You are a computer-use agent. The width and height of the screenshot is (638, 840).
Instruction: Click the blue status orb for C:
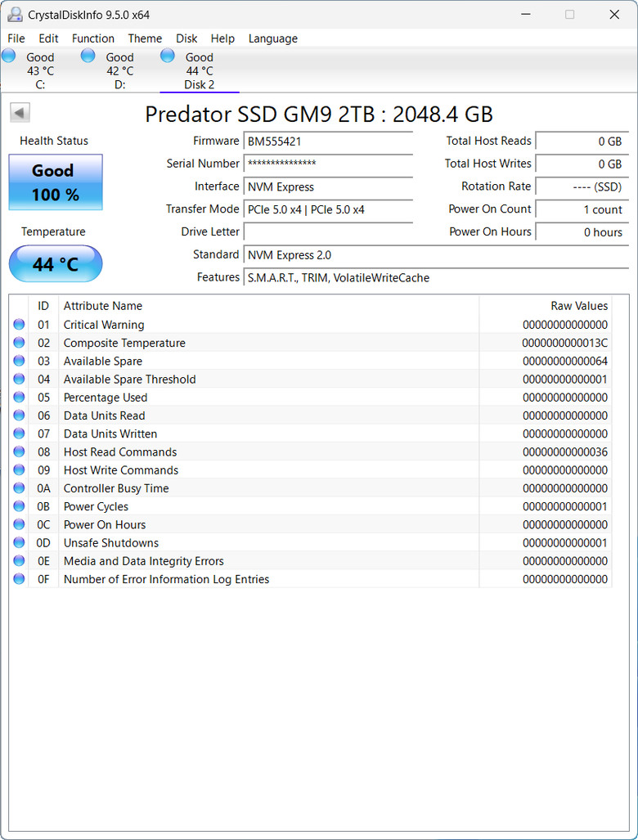tap(9, 55)
